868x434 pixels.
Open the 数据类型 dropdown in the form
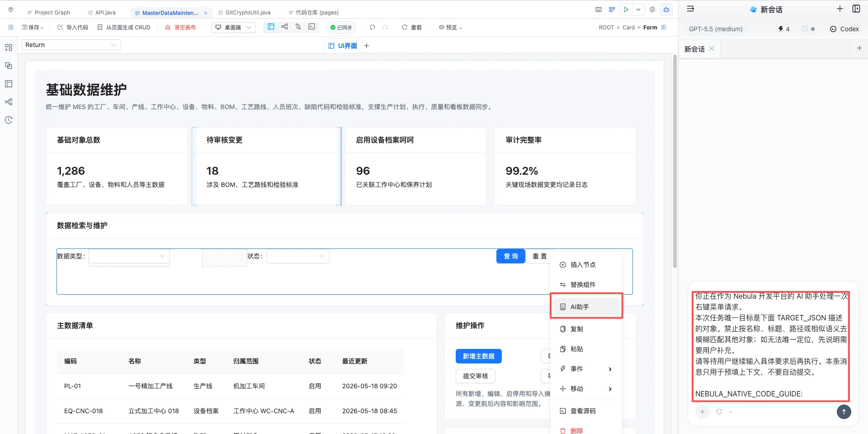pyautogui.click(x=129, y=256)
